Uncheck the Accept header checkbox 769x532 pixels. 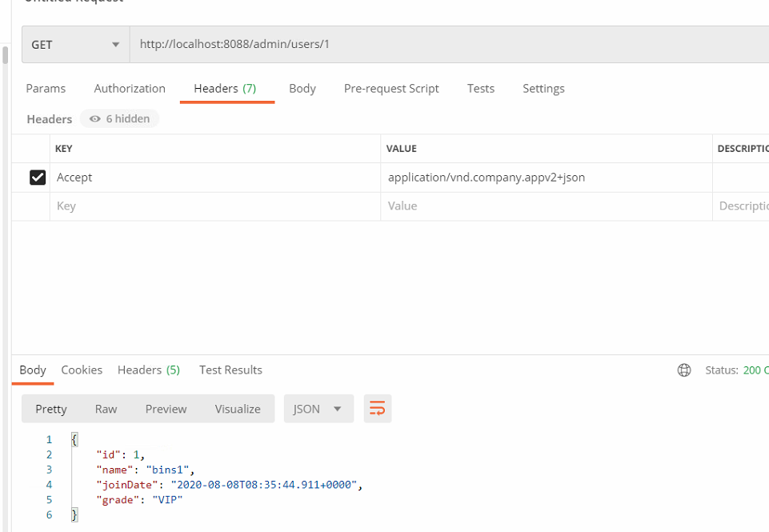(x=38, y=178)
